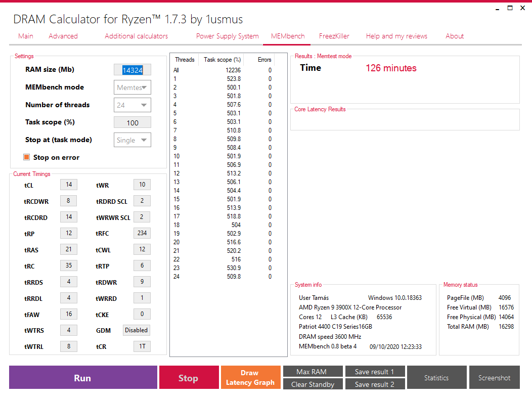This screenshot has width=532, height=400.
Task: Click the tRCDWR value box
Action: (69, 201)
